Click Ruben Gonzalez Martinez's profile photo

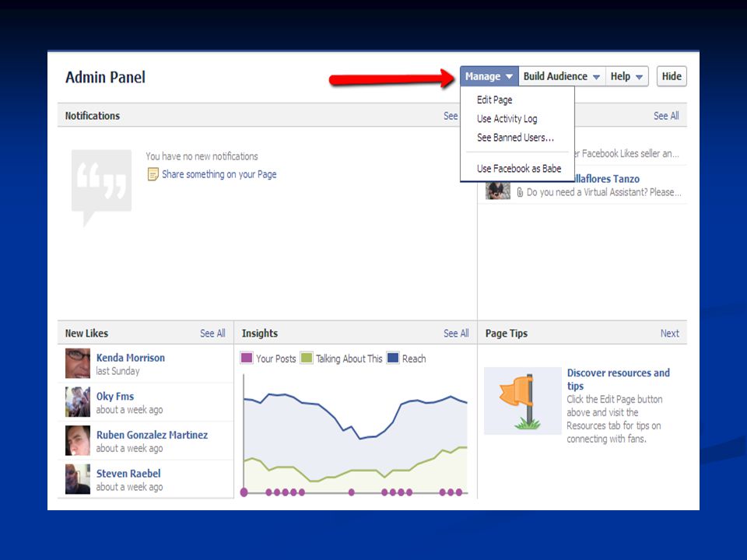(78, 440)
